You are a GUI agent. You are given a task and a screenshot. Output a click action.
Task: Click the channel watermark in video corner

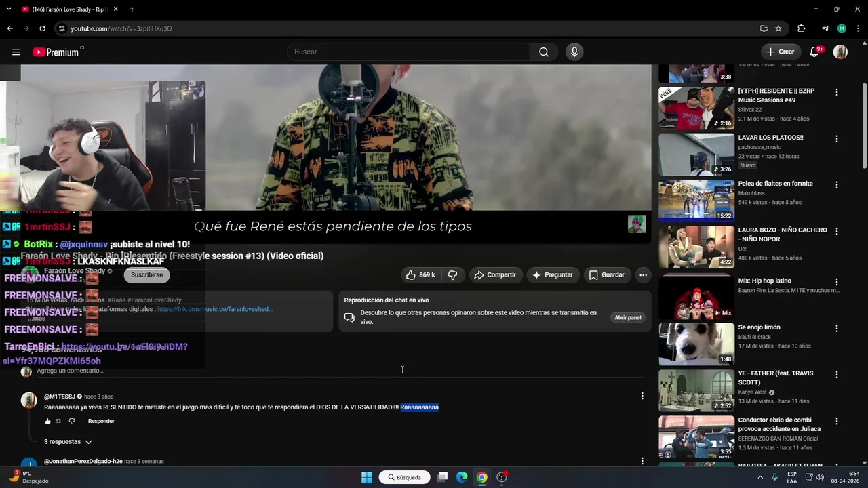(637, 224)
